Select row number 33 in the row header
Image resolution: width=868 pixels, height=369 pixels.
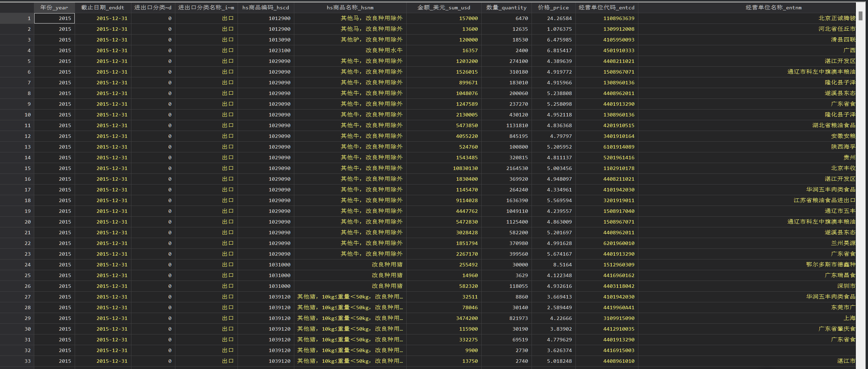tap(17, 361)
